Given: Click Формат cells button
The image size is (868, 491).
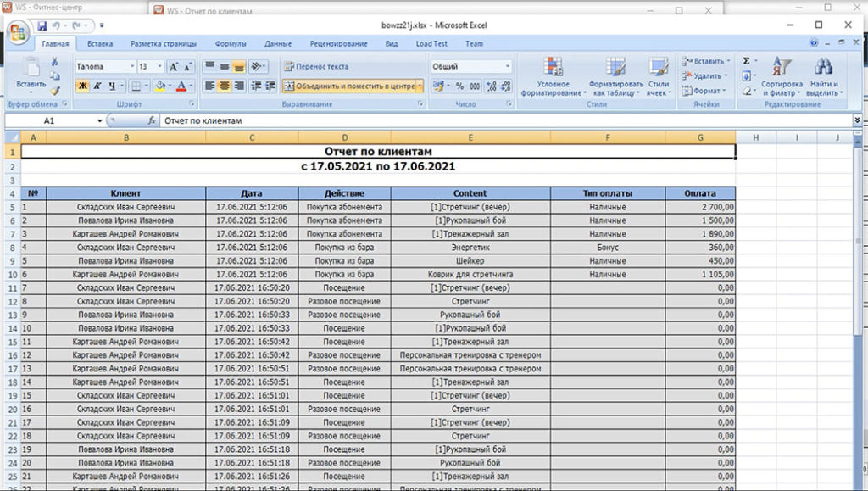Looking at the screenshot, I should pyautogui.click(x=703, y=90).
